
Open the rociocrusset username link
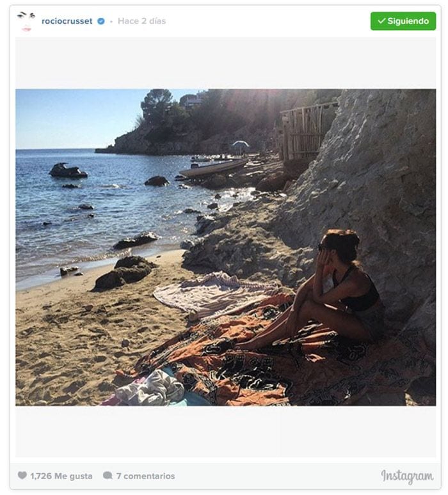pyautogui.click(x=67, y=21)
